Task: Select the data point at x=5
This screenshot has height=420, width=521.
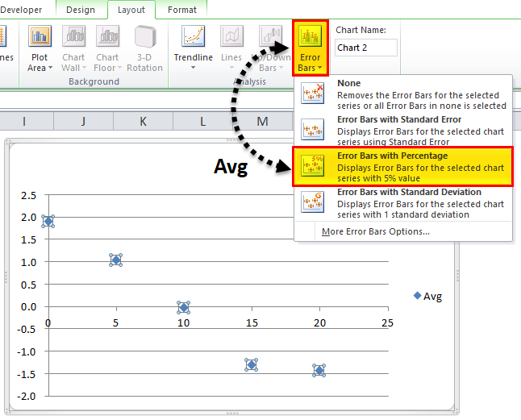Action: (116, 260)
